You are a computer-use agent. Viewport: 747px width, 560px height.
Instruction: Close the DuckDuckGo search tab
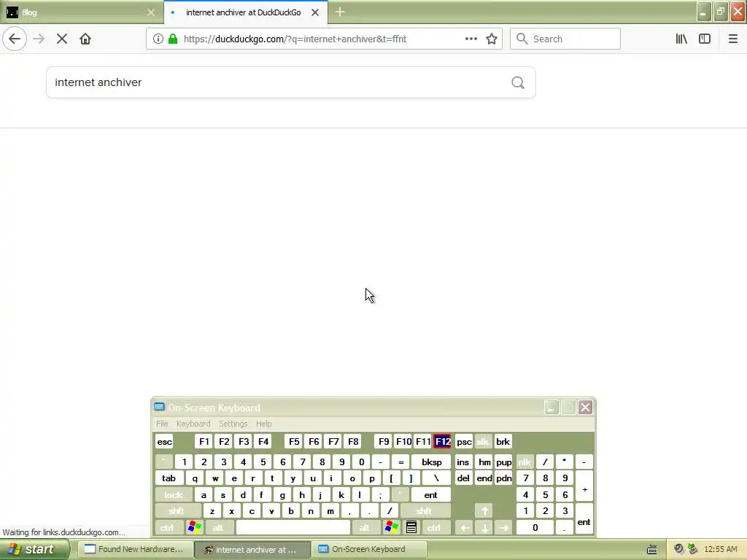pos(315,12)
